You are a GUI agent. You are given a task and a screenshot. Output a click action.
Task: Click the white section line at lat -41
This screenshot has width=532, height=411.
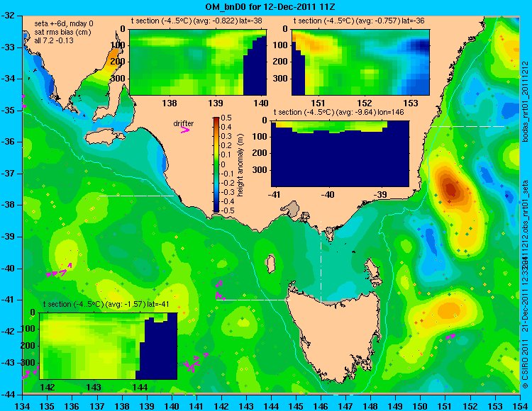[255, 300]
